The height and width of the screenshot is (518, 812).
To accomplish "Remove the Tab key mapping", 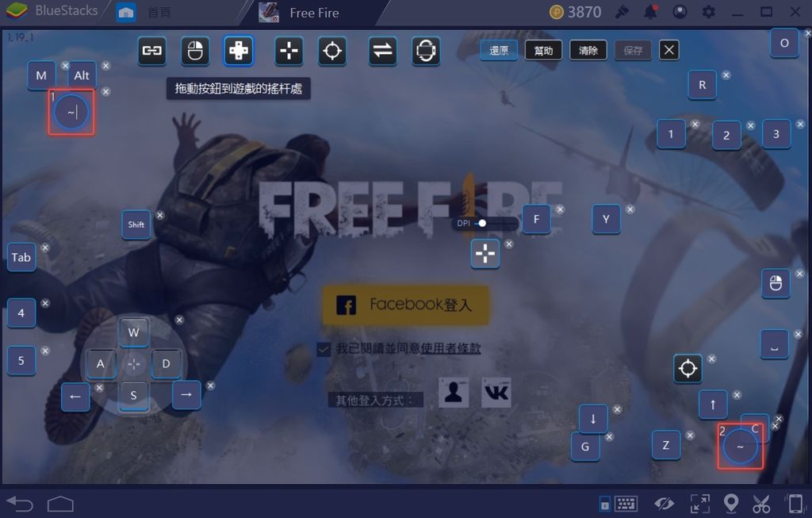I will 45,247.
